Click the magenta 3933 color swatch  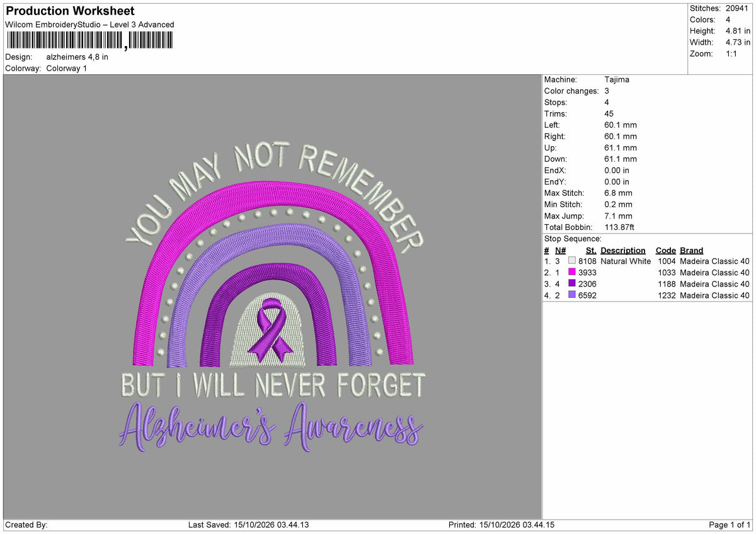(572, 272)
